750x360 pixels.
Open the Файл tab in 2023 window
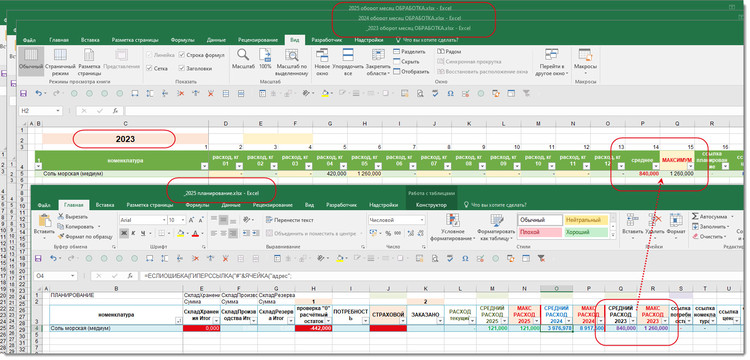(x=29, y=40)
